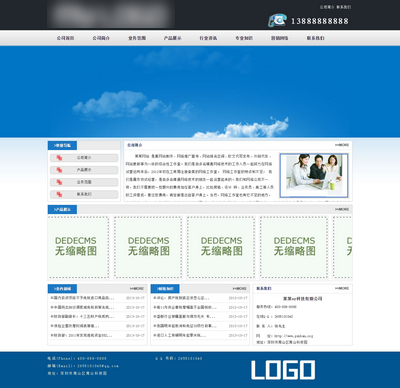Open 行业资讯 in the top navigation bar

(208, 38)
